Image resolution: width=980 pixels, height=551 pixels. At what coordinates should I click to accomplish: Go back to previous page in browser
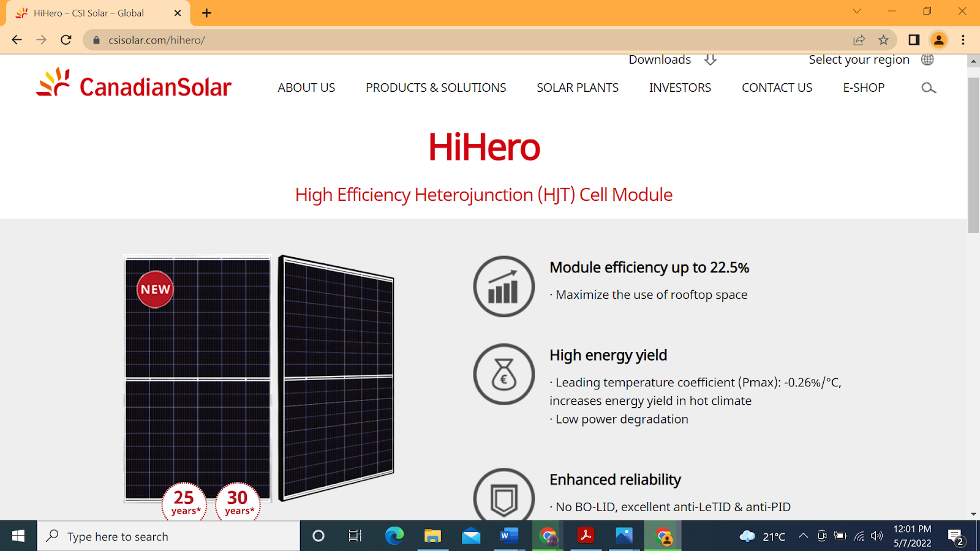pos(17,40)
